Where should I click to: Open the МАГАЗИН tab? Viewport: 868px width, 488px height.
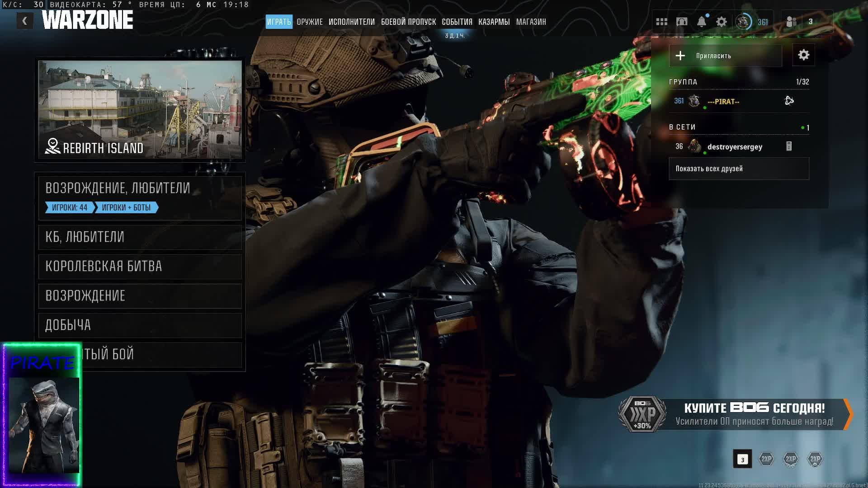pyautogui.click(x=531, y=22)
